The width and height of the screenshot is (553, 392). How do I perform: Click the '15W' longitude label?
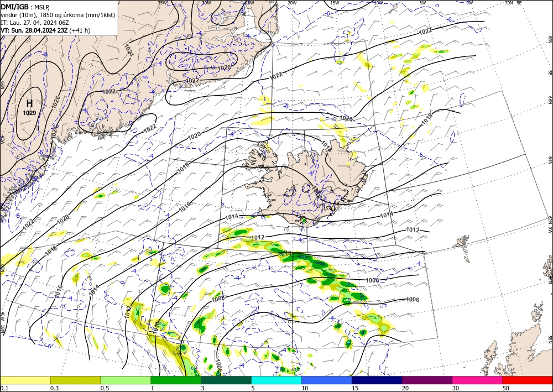click(x=335, y=3)
